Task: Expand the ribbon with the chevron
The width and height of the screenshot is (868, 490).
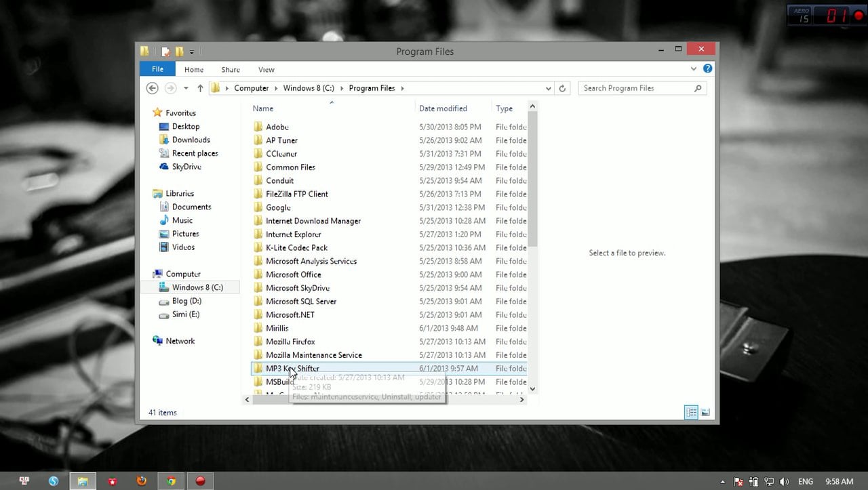Action: (x=694, y=69)
